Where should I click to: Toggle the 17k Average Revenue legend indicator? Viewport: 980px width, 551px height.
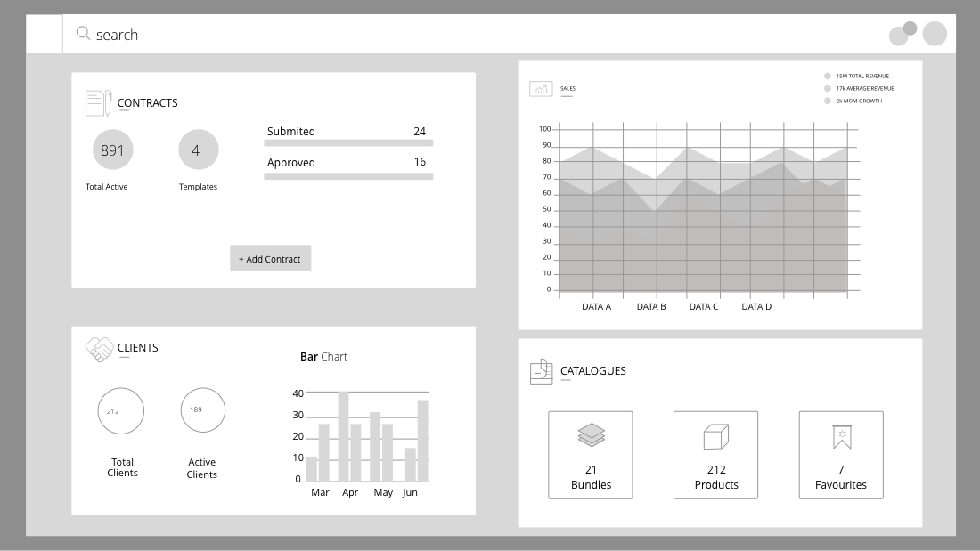(x=828, y=88)
